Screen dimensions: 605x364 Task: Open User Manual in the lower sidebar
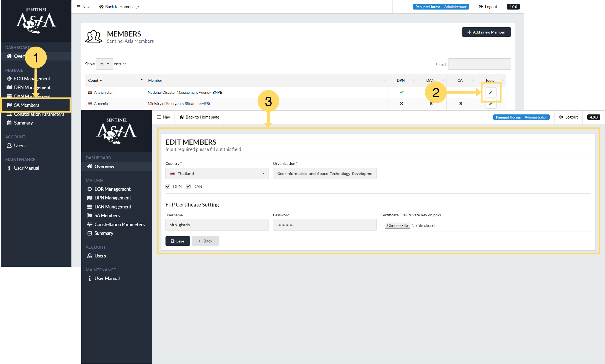(x=107, y=278)
